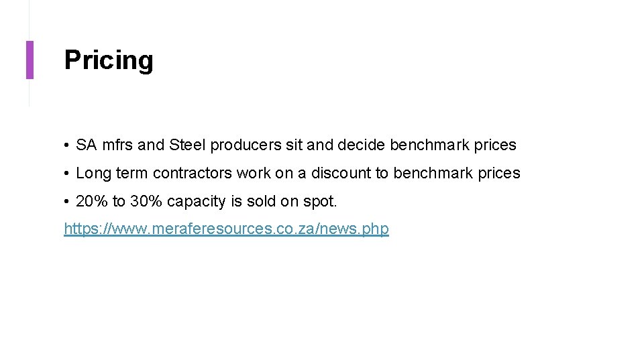Screen dimensions: 644x362
Task: Click "benchmark prices" in the second bullet
Action: click(x=456, y=173)
